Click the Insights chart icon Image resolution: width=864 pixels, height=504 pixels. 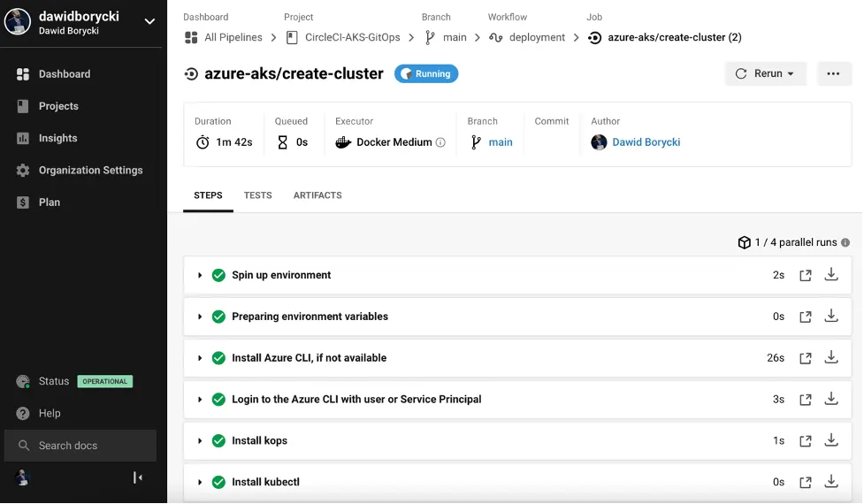point(23,138)
